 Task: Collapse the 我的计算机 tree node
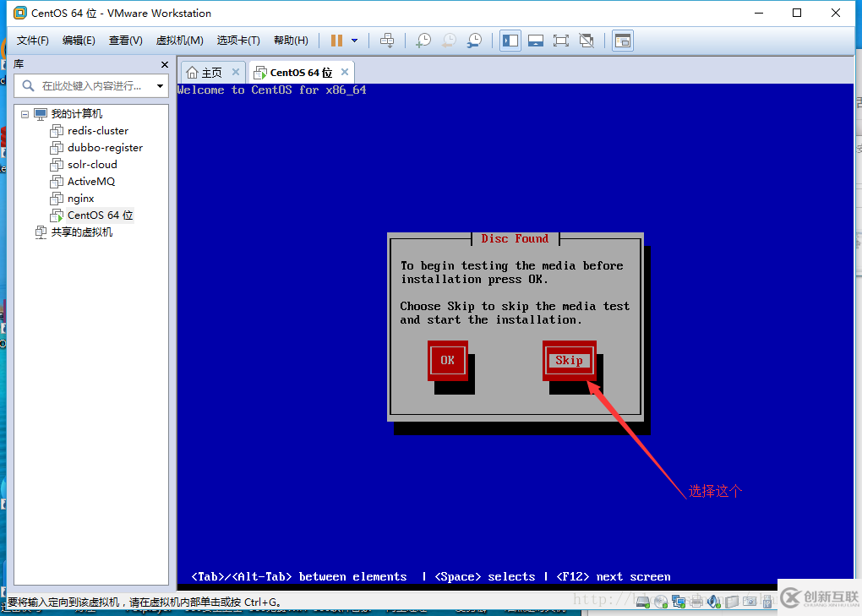click(25, 114)
